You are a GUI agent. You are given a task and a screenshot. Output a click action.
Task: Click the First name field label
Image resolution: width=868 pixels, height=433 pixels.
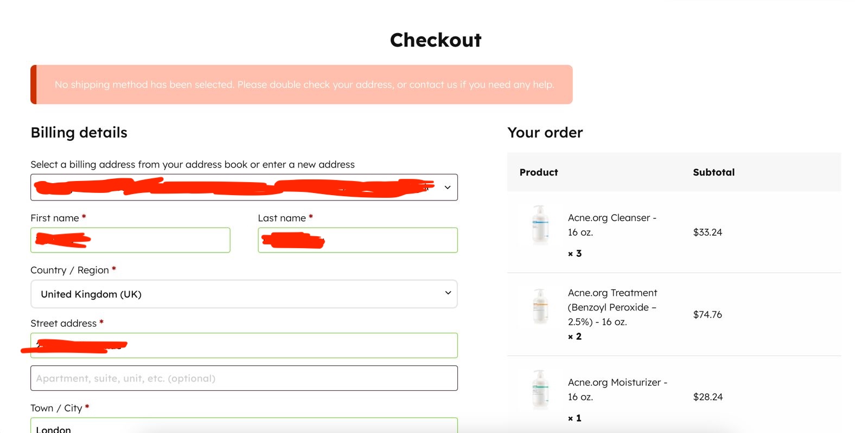[55, 218]
